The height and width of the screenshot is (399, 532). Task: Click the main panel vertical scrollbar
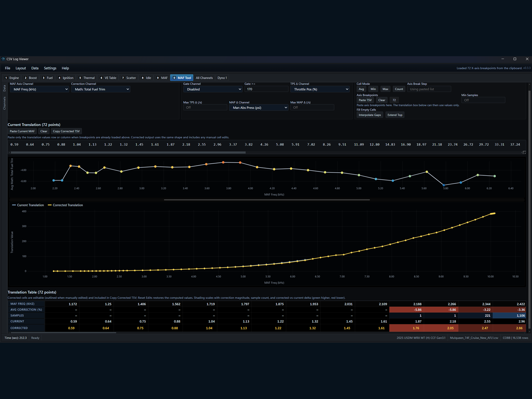[x=530, y=209]
